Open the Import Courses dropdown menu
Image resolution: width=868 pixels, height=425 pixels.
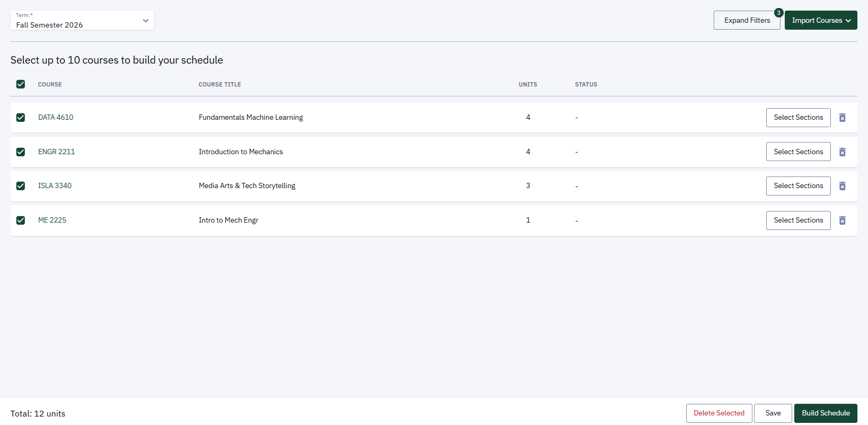[x=821, y=20]
